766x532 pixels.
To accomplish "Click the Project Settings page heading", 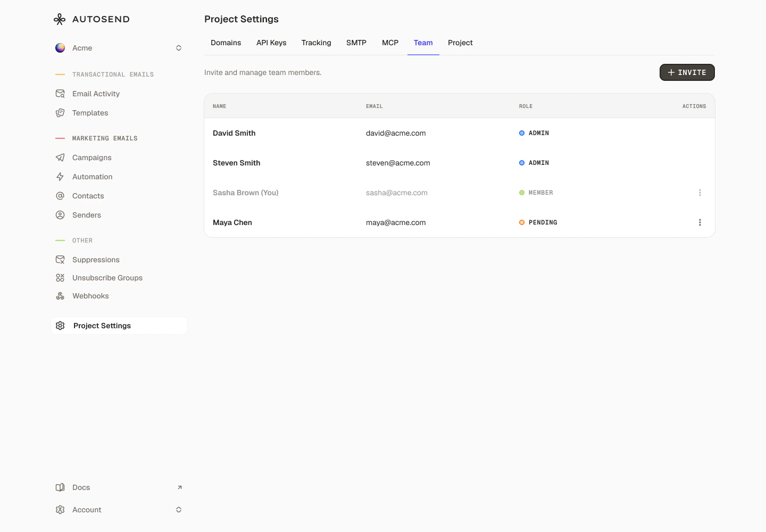I will (x=242, y=19).
